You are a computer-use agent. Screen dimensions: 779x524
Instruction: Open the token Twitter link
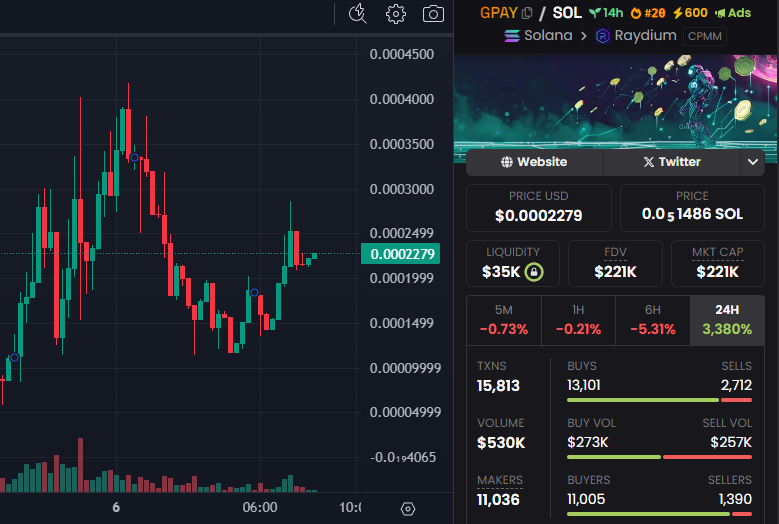pyautogui.click(x=672, y=162)
